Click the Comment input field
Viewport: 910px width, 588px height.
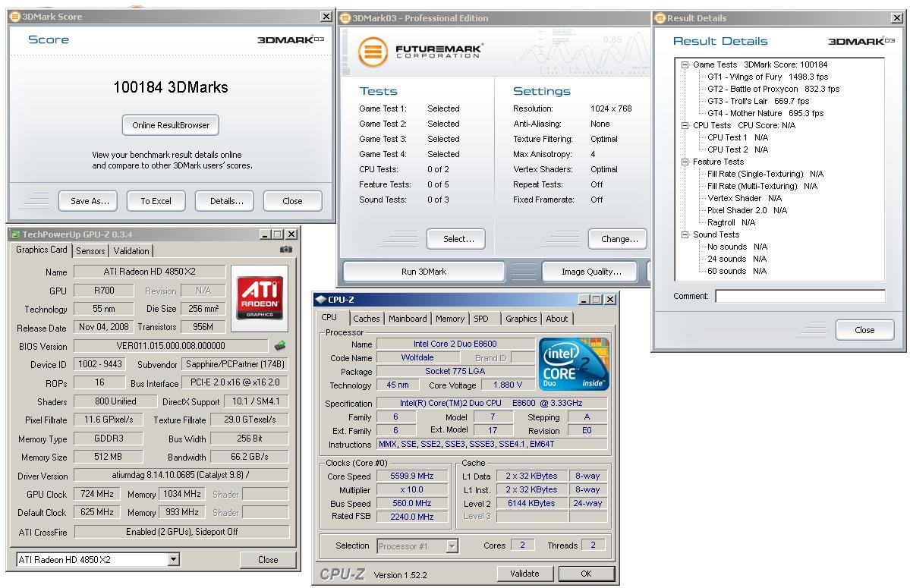pyautogui.click(x=801, y=297)
